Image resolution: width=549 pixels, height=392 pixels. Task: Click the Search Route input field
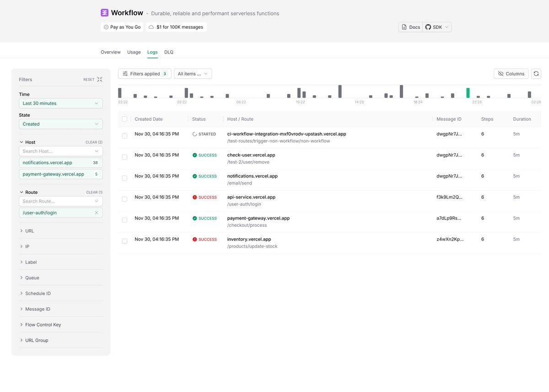pyautogui.click(x=61, y=201)
